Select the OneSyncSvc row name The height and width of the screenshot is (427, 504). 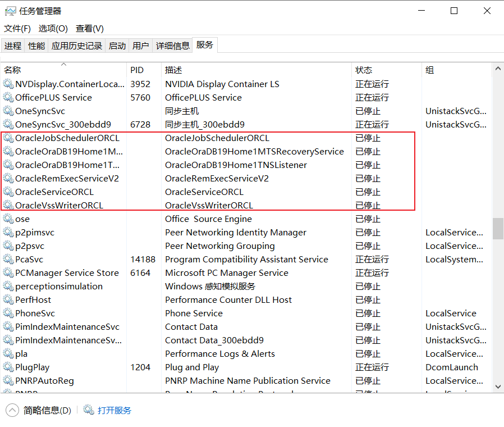click(40, 111)
